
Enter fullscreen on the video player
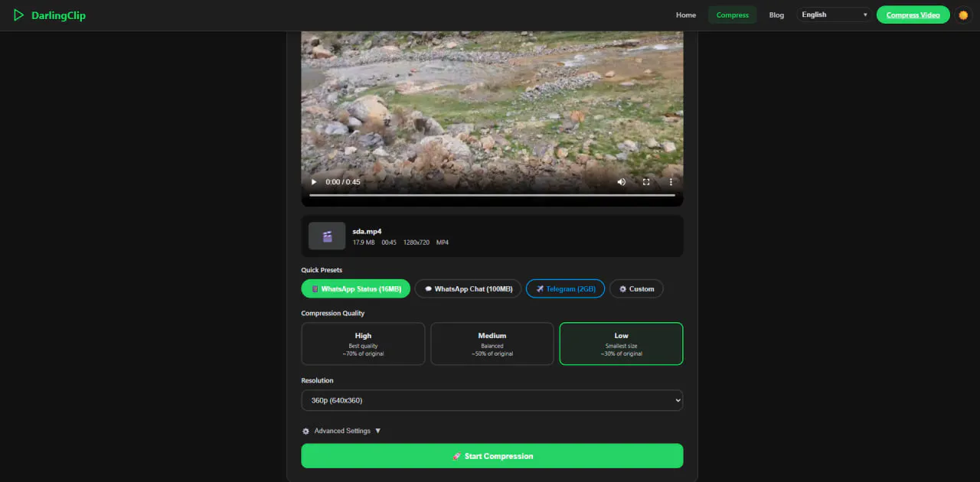[x=646, y=182]
